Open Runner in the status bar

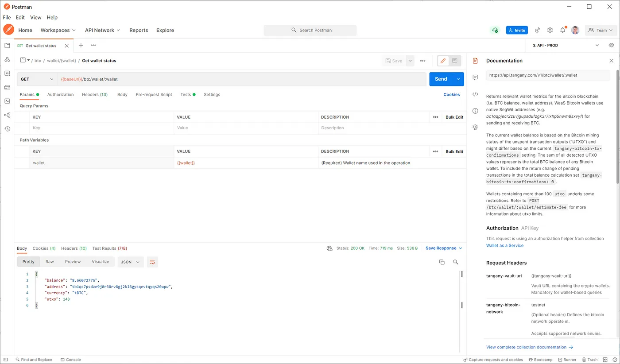point(567,360)
